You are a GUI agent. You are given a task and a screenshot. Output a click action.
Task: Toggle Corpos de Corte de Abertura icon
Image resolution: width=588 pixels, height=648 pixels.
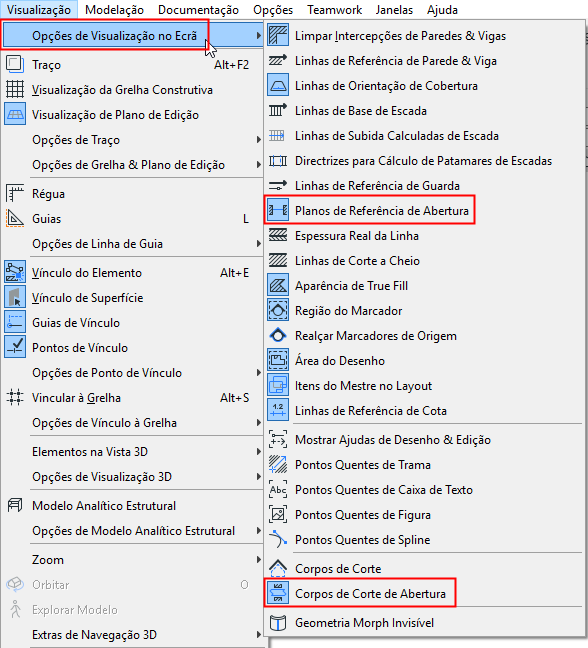click(278, 593)
